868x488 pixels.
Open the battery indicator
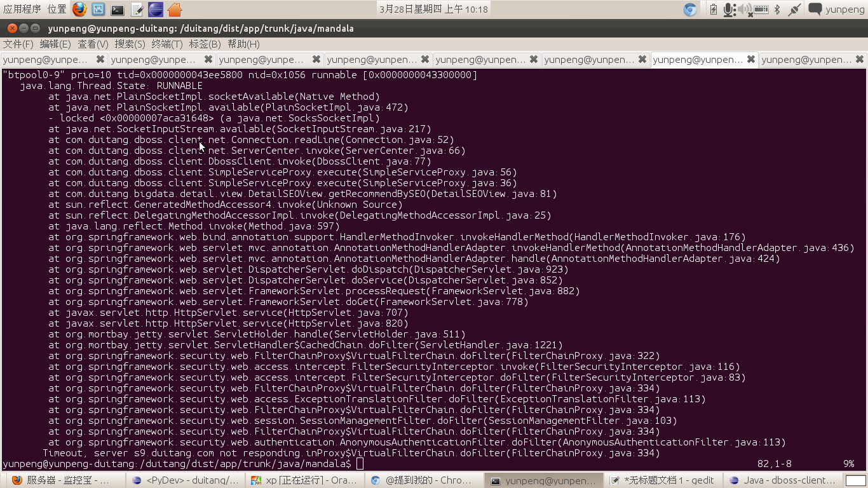[713, 10]
